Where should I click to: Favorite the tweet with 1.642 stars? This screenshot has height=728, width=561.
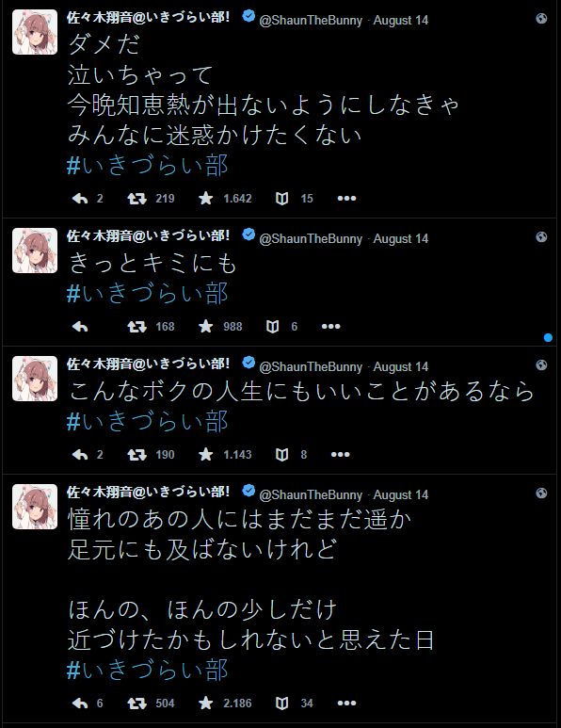click(205, 199)
